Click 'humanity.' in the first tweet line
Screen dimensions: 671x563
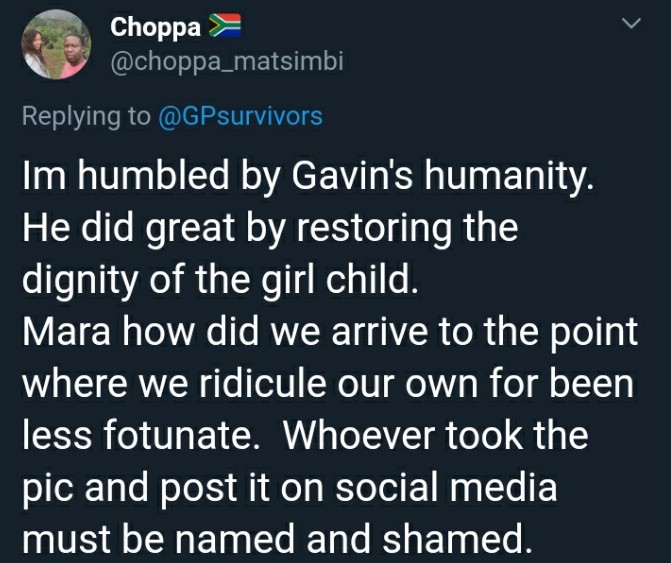click(x=509, y=176)
